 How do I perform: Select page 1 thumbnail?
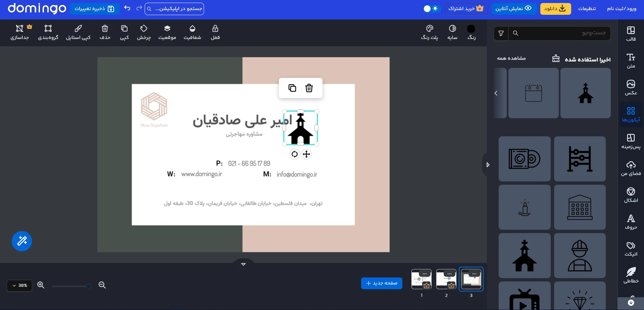(x=422, y=279)
